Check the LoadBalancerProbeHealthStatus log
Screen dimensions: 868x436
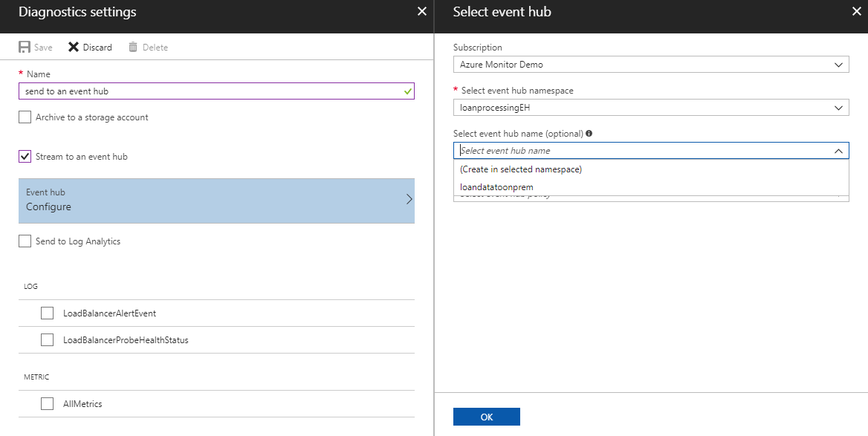47,339
